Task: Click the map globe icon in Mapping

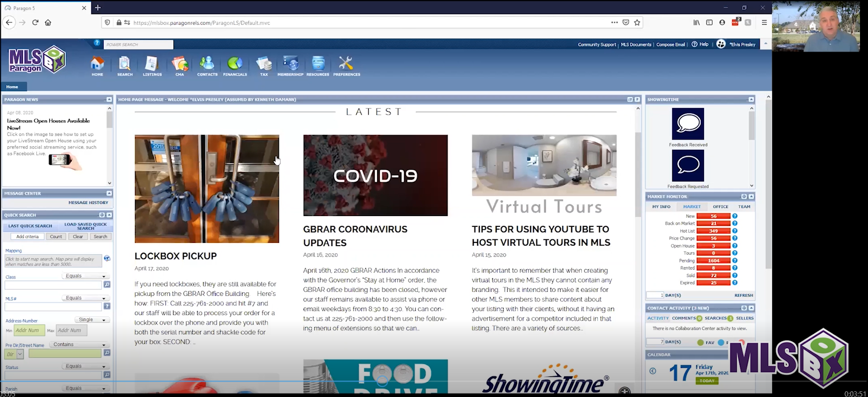Action: pos(107,258)
